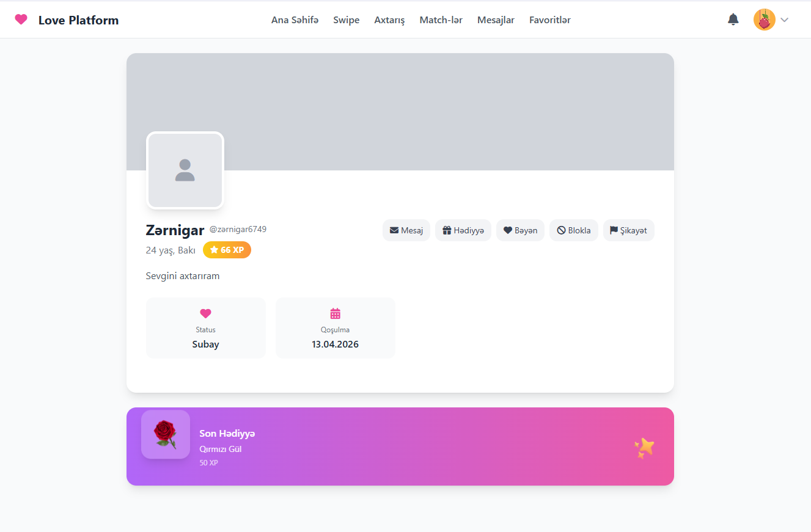This screenshot has width=811, height=532.
Task: Block user using Blokla button
Action: point(573,230)
